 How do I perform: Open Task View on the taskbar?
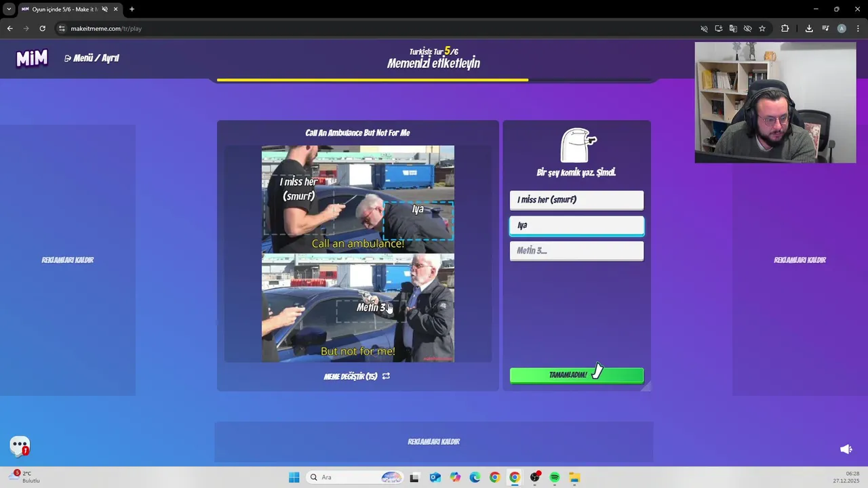[x=414, y=477]
